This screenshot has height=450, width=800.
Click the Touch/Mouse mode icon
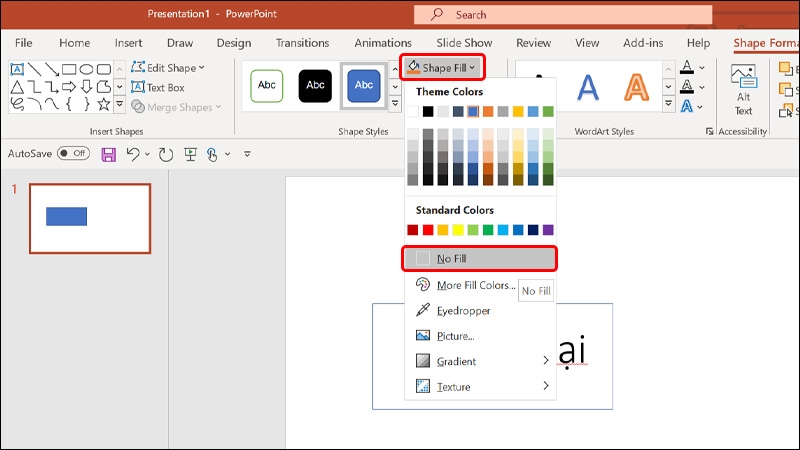(x=212, y=154)
